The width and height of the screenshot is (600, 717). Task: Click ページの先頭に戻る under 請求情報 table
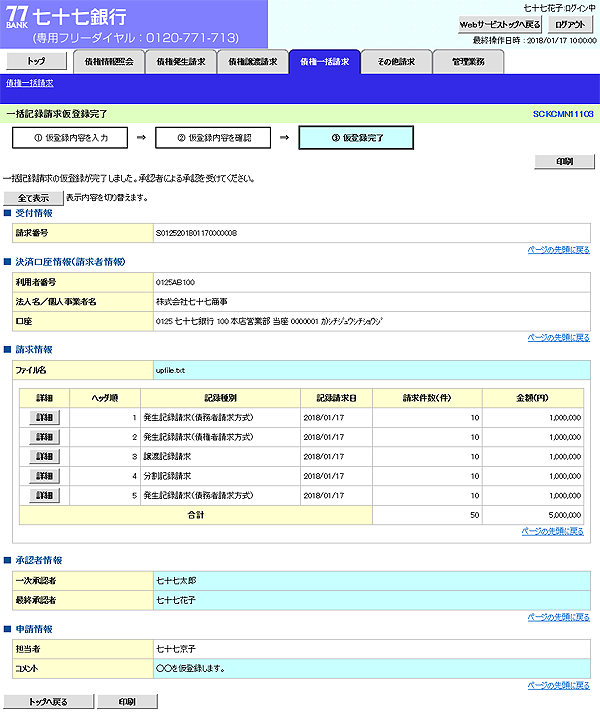point(552,531)
